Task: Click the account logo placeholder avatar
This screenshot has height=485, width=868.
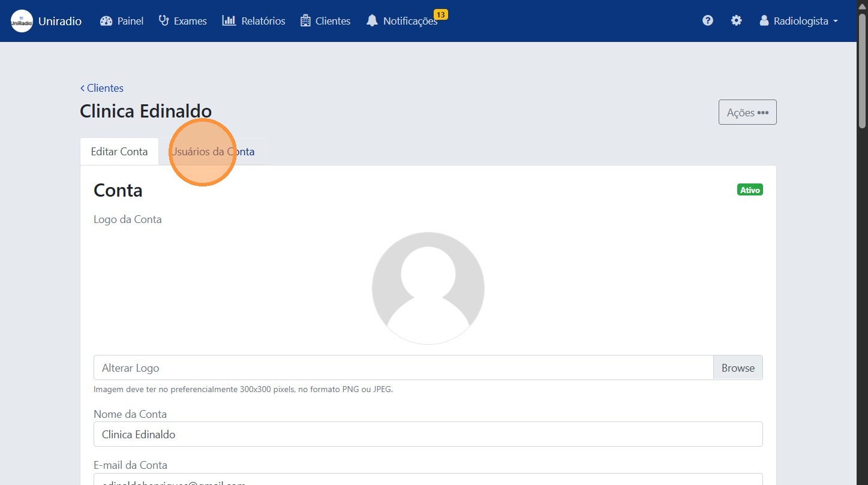Action: [428, 288]
